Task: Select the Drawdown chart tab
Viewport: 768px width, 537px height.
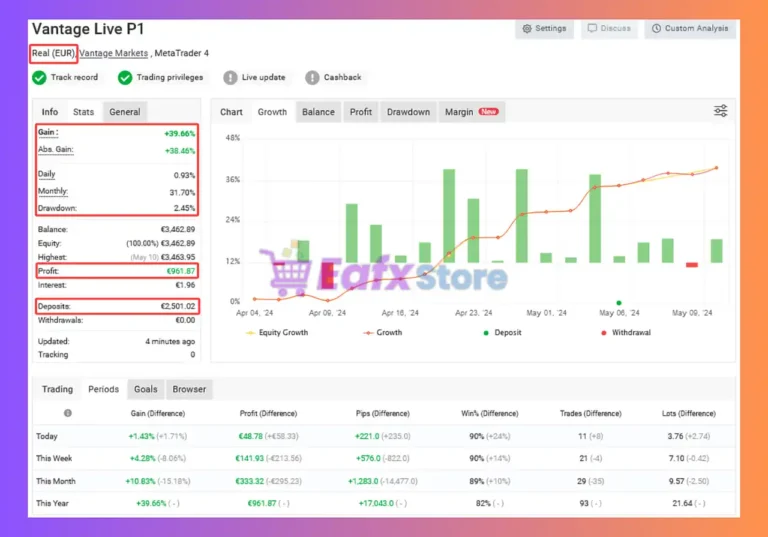Action: coord(408,112)
